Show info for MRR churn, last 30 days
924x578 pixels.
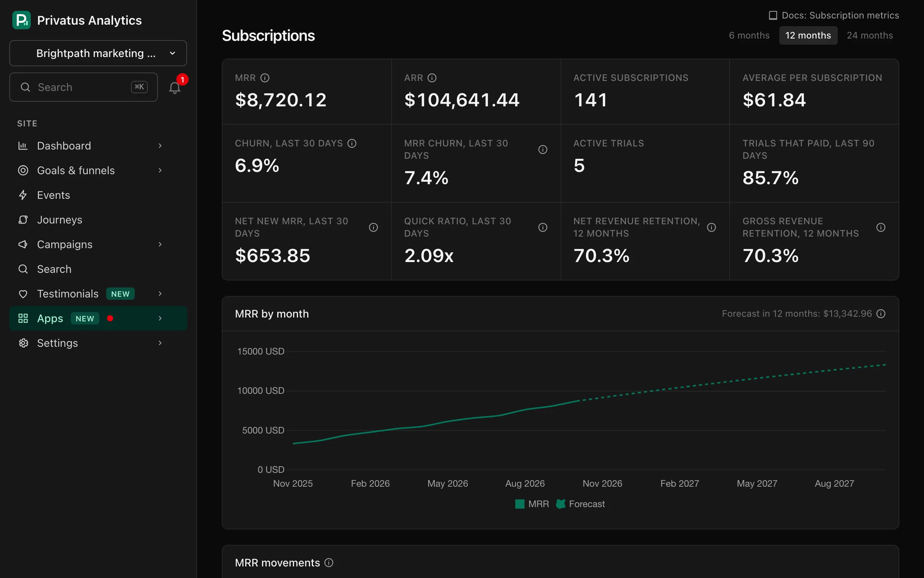543,150
